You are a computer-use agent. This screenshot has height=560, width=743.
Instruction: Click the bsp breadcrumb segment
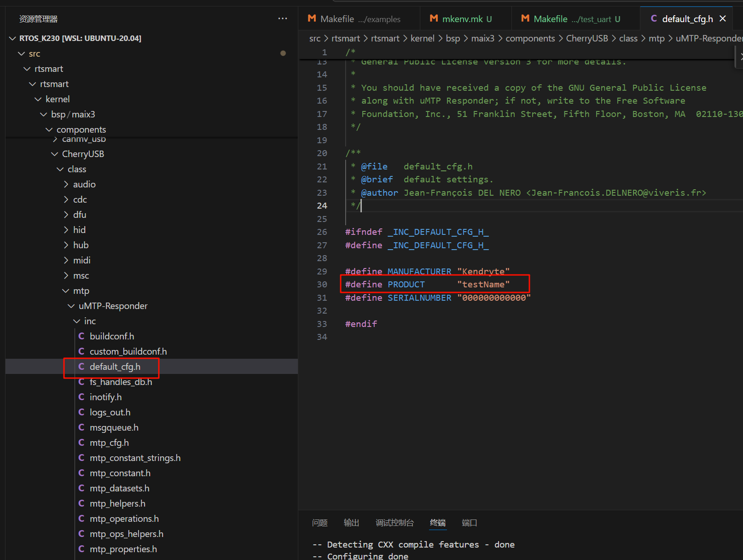tap(453, 38)
